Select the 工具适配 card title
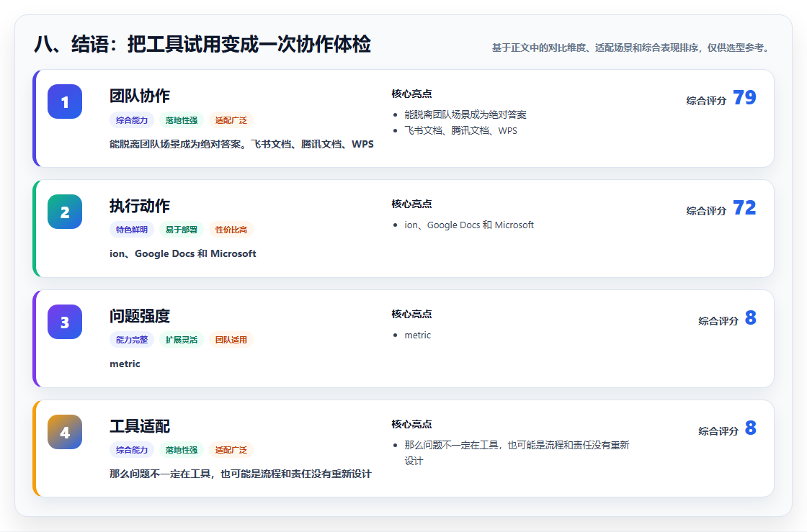 tap(140, 425)
